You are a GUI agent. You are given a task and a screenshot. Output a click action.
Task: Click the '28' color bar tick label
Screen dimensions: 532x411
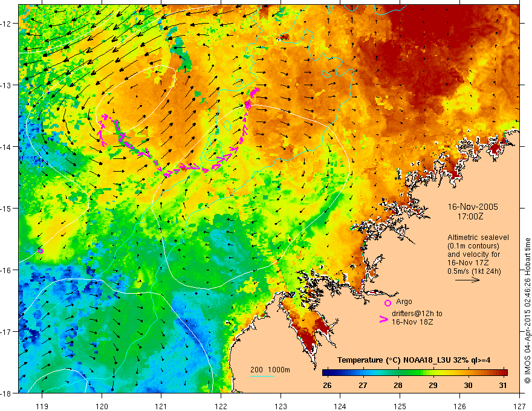tap(398, 386)
